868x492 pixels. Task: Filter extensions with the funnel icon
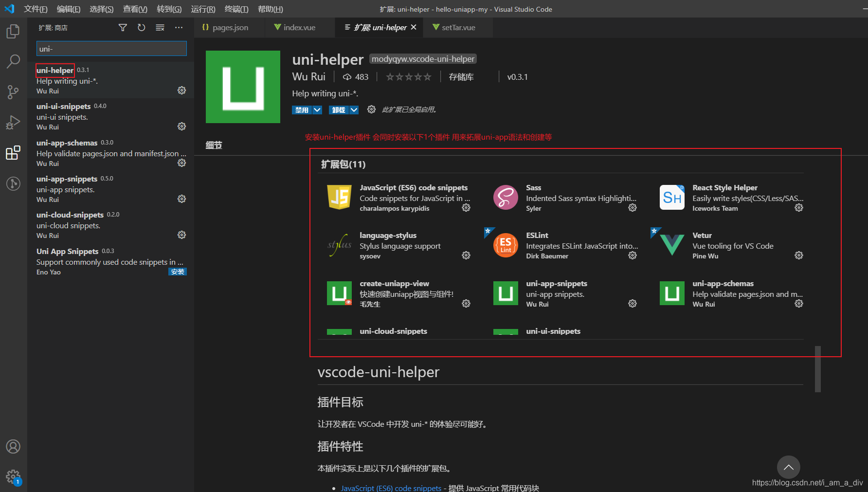(x=123, y=28)
